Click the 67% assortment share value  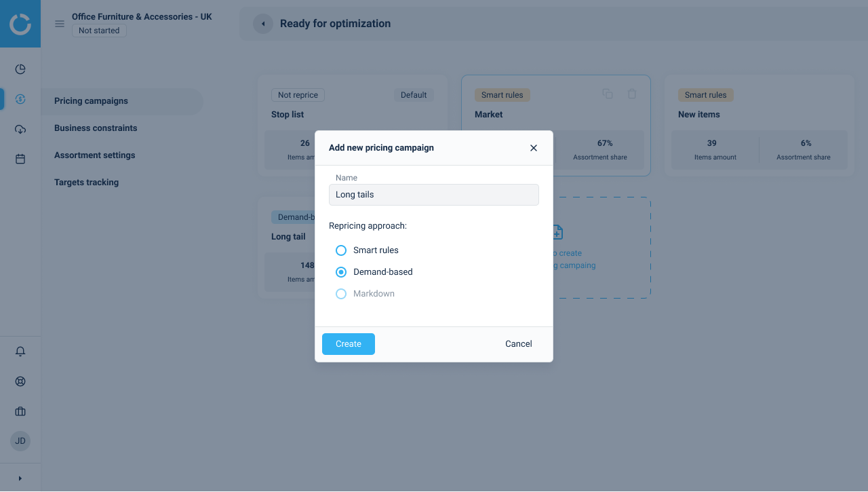coord(605,143)
